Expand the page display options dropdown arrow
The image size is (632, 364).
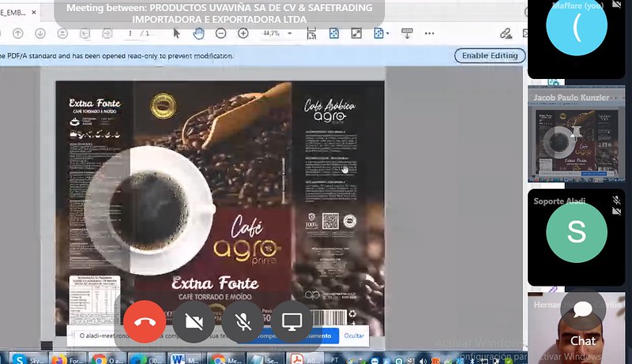(x=388, y=33)
